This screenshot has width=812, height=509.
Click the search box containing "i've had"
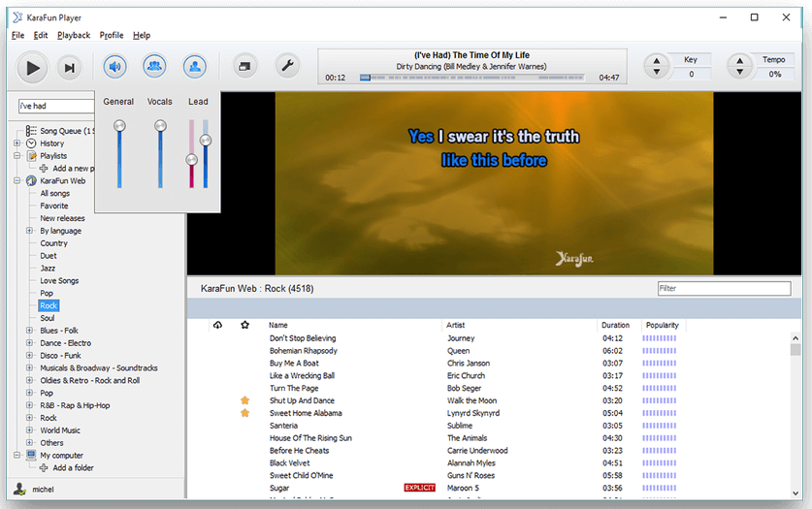tap(56, 106)
